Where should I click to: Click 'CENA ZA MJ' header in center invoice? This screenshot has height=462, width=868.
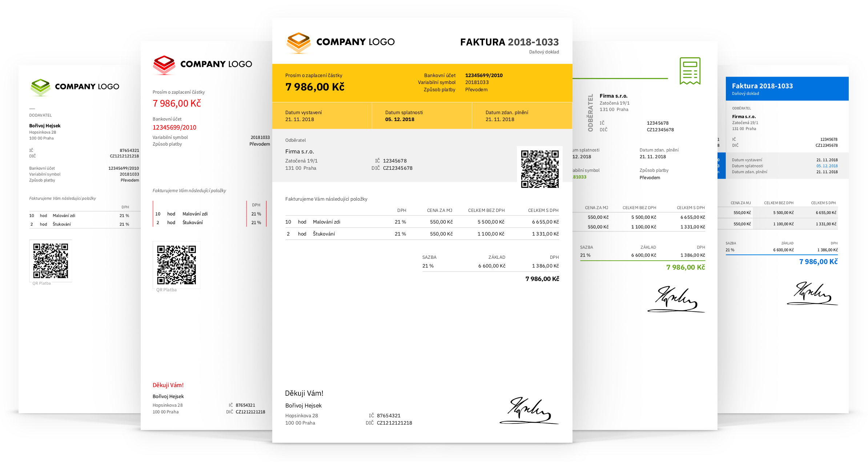(439, 210)
